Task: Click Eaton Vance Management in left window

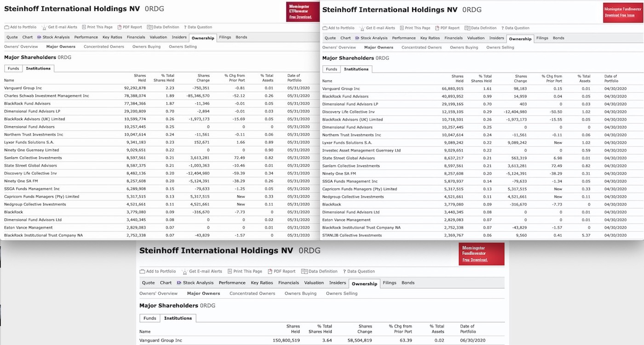Action: pos(29,227)
